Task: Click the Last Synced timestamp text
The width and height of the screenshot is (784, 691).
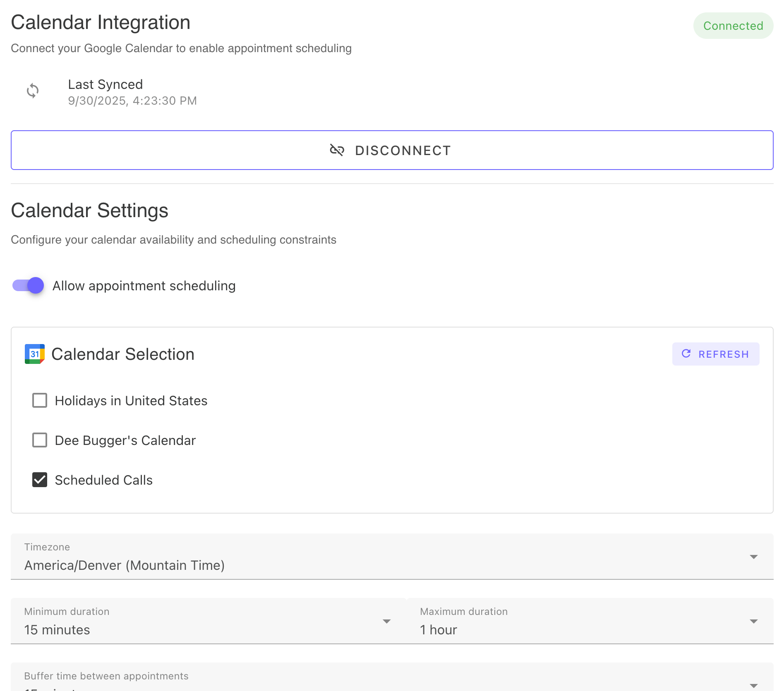Action: [132, 100]
